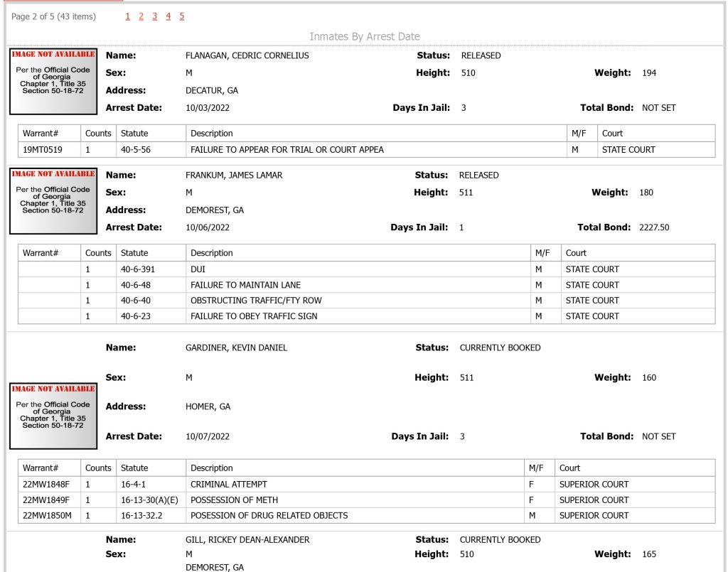This screenshot has width=728, height=572.
Task: Click Flanagan's image-not-available photo placeholder
Action: [53, 81]
